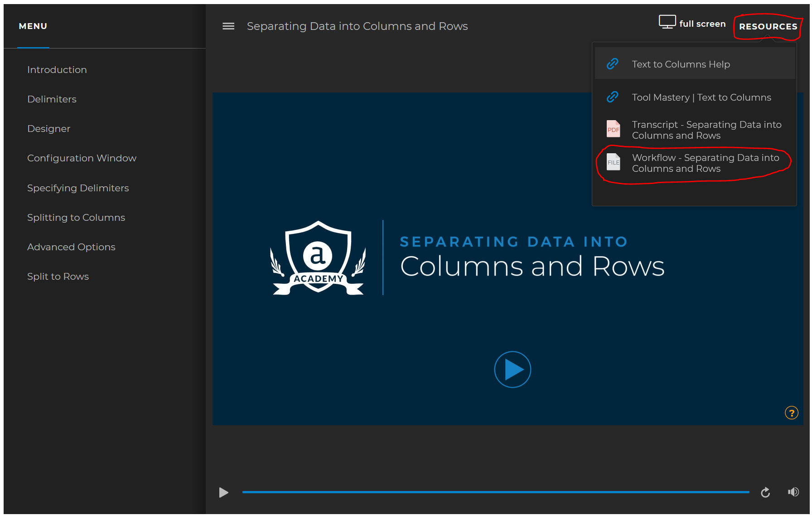Open the RESOURCES dropdown

coord(768,26)
